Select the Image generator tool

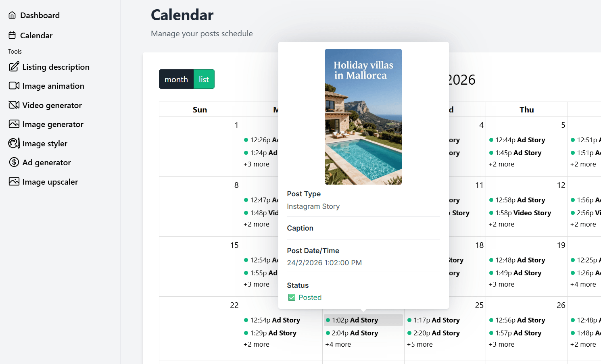(x=53, y=124)
